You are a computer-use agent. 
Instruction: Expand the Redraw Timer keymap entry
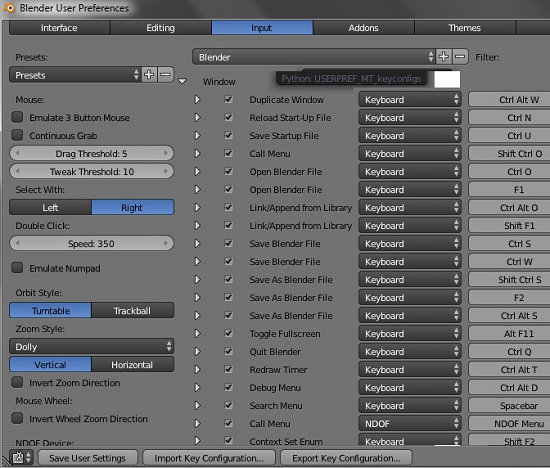point(197,369)
